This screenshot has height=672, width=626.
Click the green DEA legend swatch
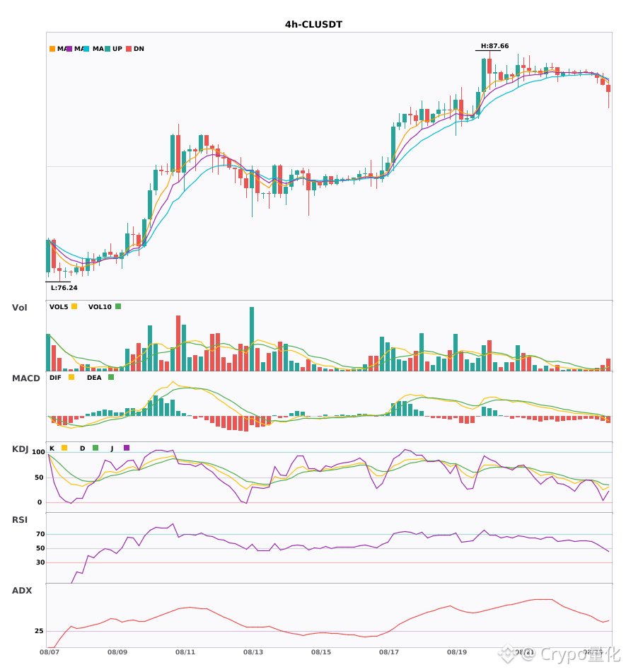[x=111, y=377]
